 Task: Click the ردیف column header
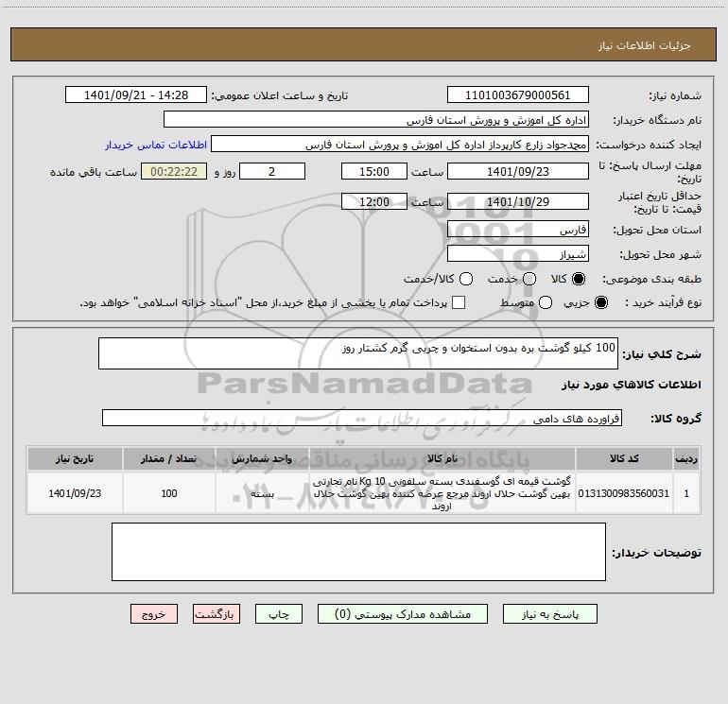tap(686, 459)
